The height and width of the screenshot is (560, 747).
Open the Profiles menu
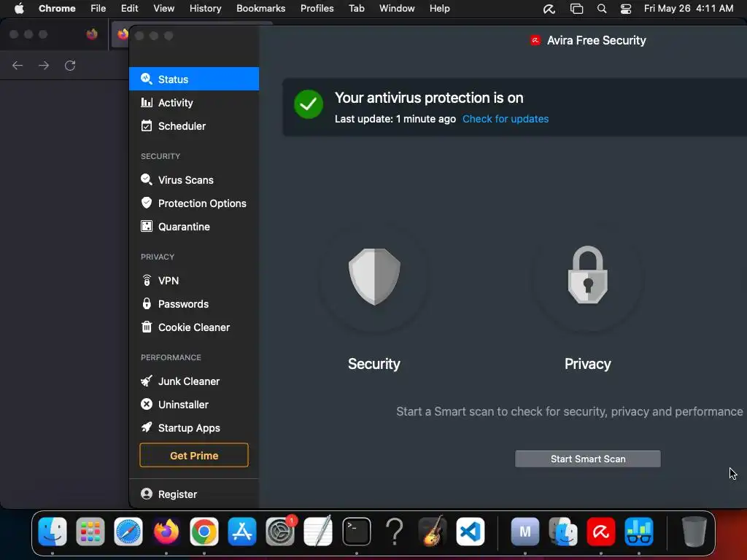[317, 9]
